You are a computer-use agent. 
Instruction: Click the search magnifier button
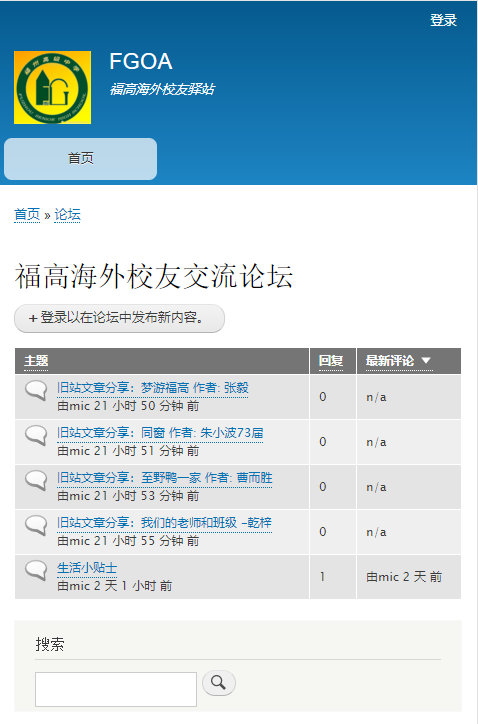(219, 682)
